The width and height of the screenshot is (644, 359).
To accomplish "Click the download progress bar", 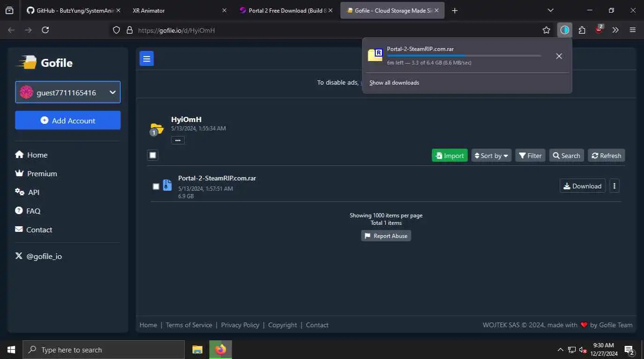I will 464,56.
